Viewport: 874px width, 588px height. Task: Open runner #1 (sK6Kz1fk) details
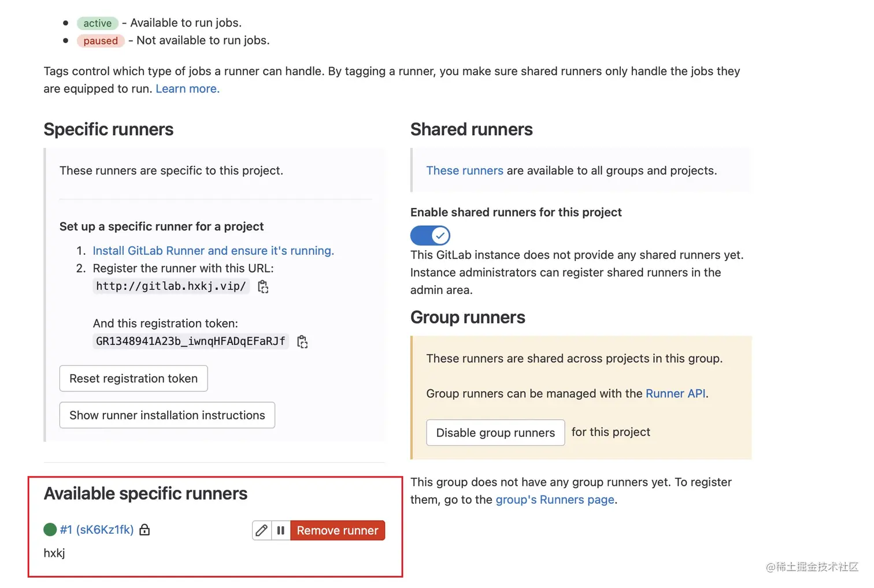[97, 530]
